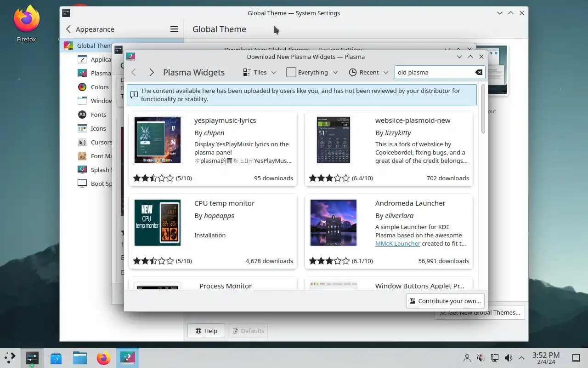Open yesplaymusic-lyrics widget thumbnail
Viewport: 588px width, 368px height.
tap(158, 140)
